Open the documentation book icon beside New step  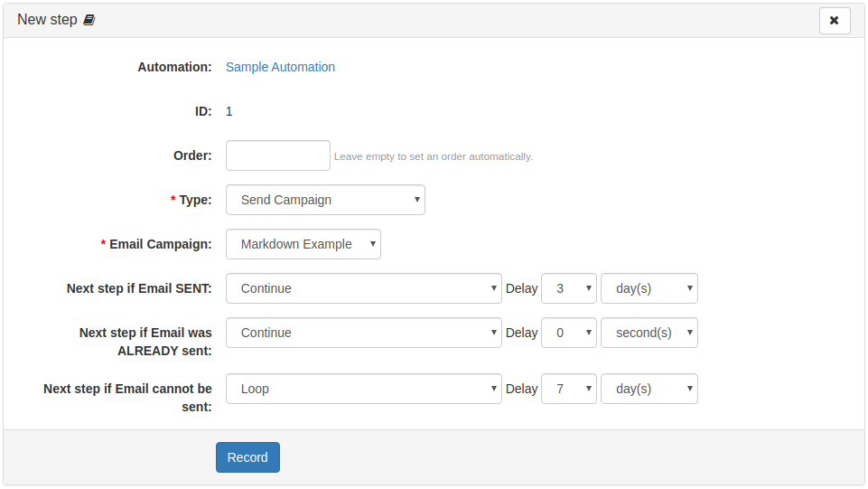coord(89,20)
